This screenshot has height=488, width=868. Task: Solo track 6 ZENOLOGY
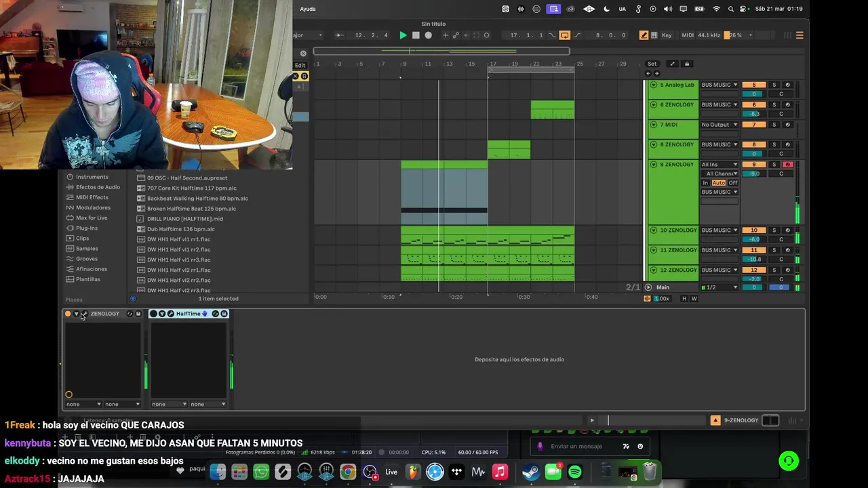point(774,105)
